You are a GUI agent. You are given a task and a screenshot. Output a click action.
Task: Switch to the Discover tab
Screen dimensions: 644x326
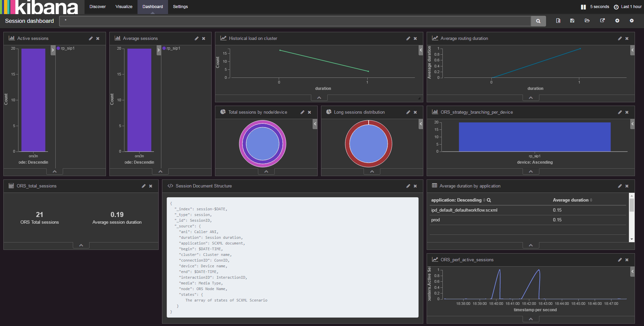pos(97,7)
